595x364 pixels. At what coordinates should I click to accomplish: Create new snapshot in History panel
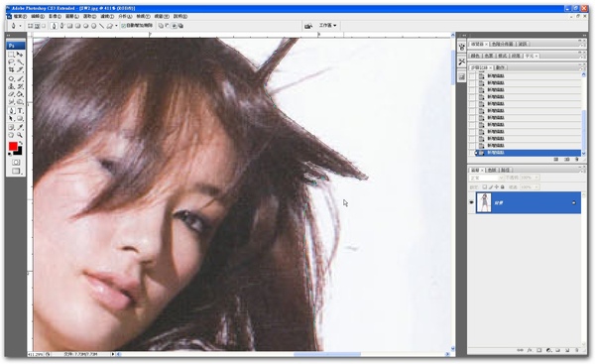(566, 160)
